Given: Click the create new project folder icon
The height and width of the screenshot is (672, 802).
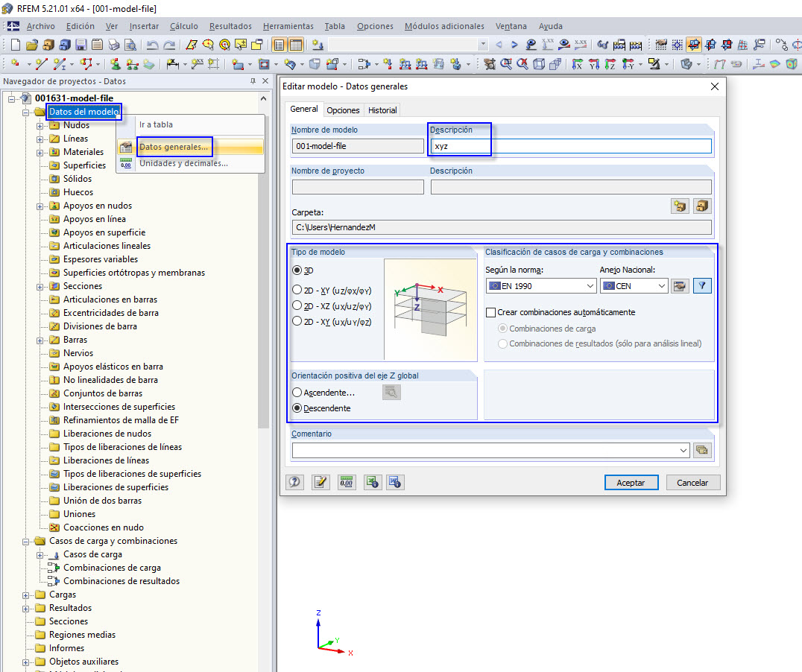Looking at the screenshot, I should pos(680,206).
